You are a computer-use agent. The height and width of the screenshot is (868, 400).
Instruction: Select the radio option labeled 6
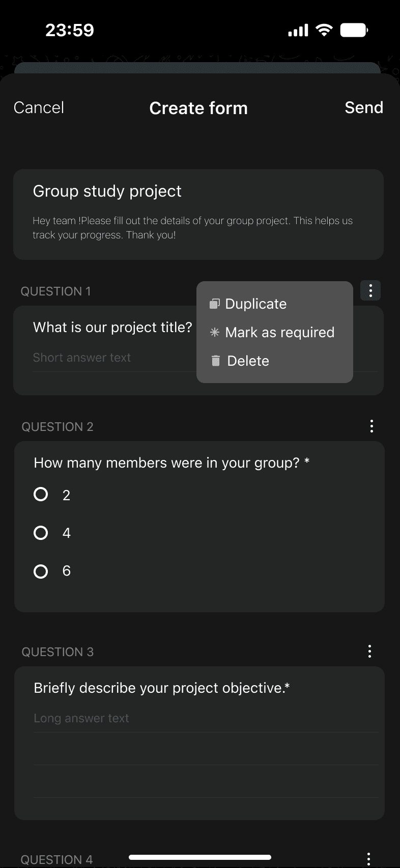(41, 571)
